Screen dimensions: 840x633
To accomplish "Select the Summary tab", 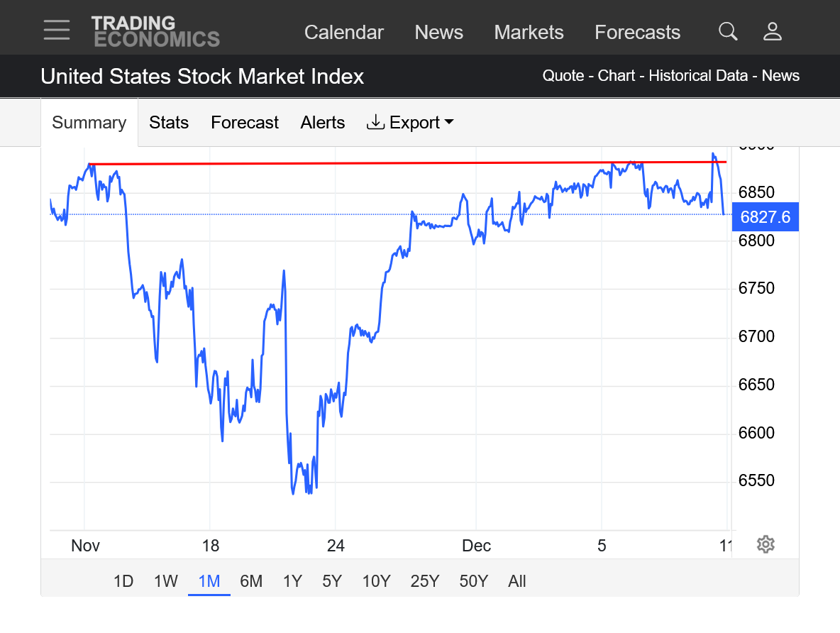I will [x=89, y=123].
